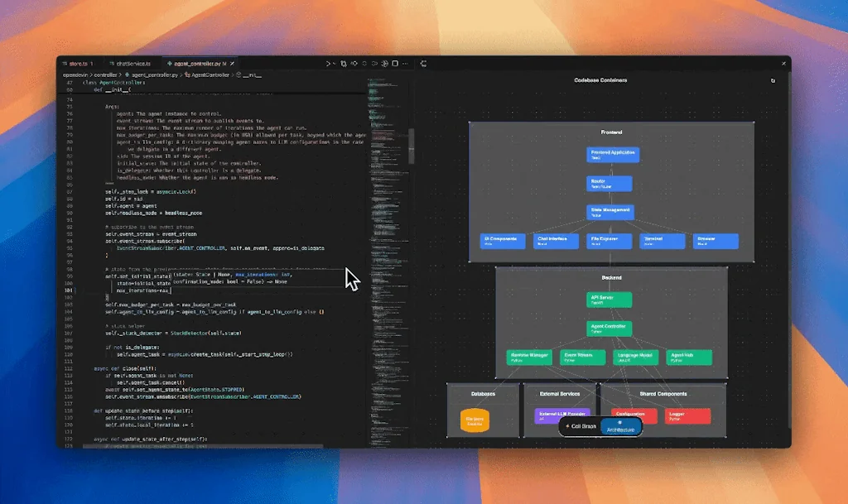848x504 pixels.
Task: Click the refresh icon beside the diagram panel
Action: (423, 63)
